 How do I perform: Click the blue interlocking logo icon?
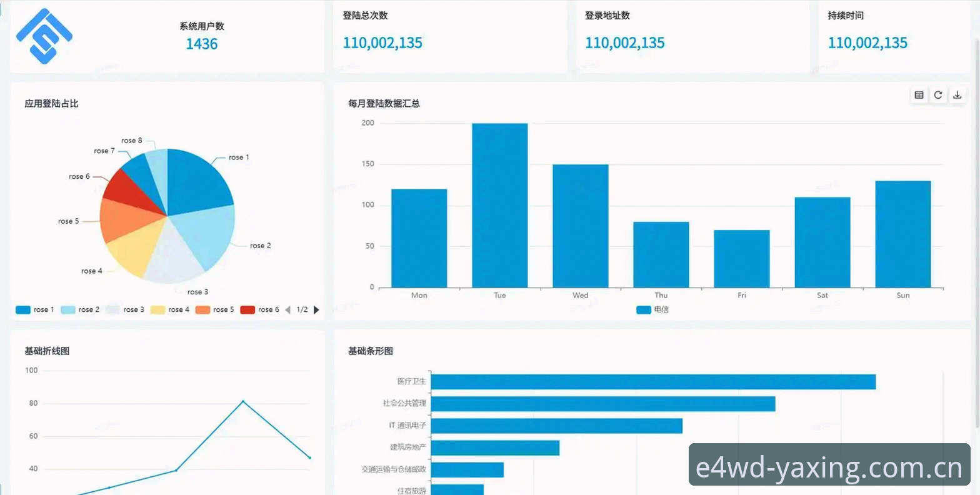coord(44,36)
